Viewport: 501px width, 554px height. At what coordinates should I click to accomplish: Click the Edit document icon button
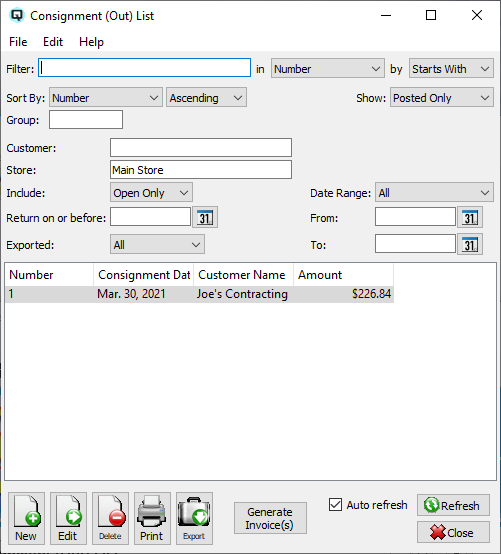point(68,518)
